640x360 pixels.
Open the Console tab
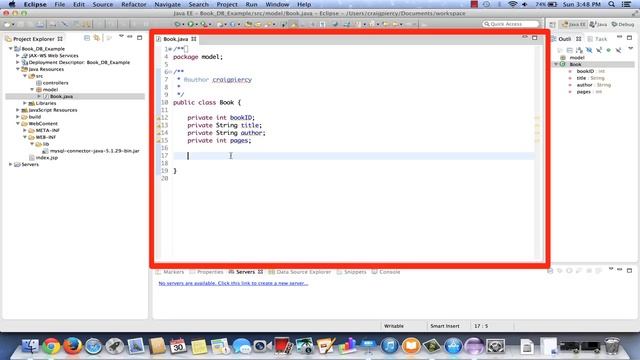[x=386, y=272]
